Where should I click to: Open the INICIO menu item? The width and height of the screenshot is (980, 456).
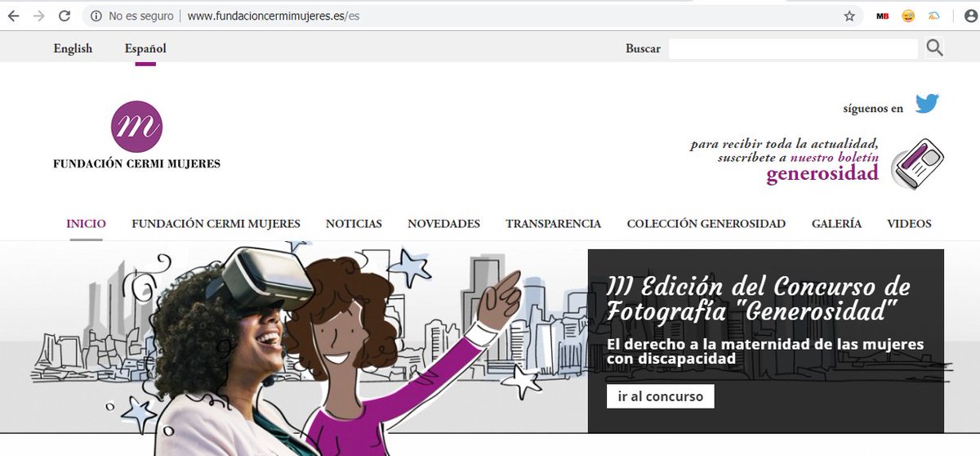coord(86,224)
